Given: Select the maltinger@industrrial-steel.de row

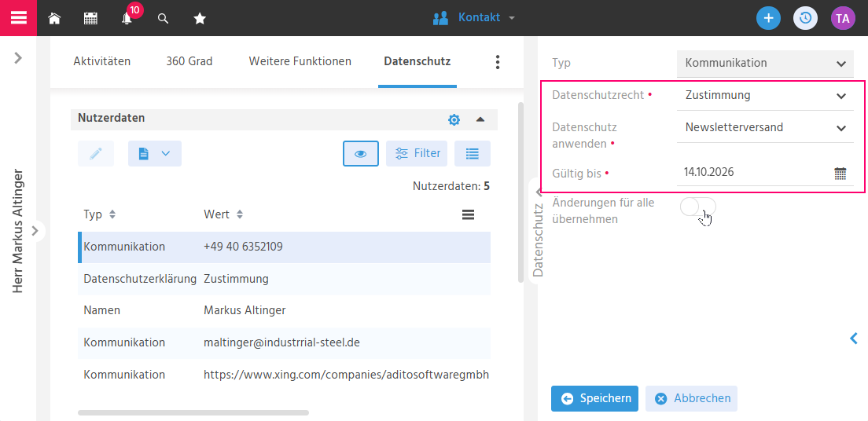Looking at the screenshot, I should point(284,342).
